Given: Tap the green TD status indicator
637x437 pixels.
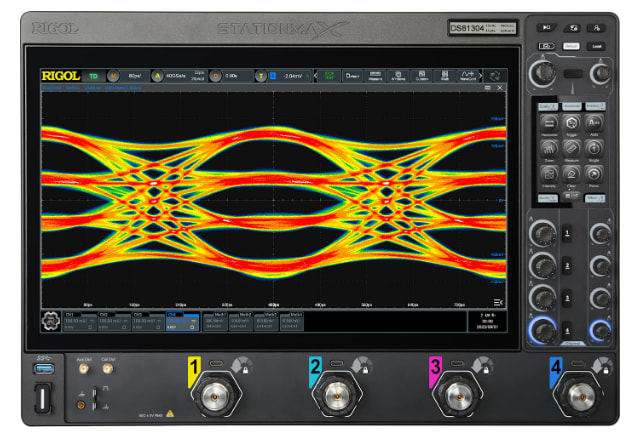Looking at the screenshot, I should tap(93, 76).
